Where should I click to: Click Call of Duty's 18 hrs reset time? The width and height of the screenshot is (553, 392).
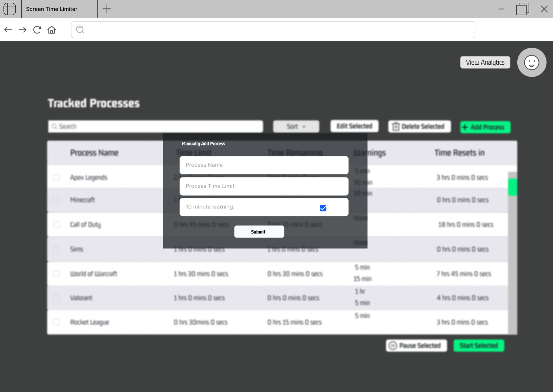(466, 225)
